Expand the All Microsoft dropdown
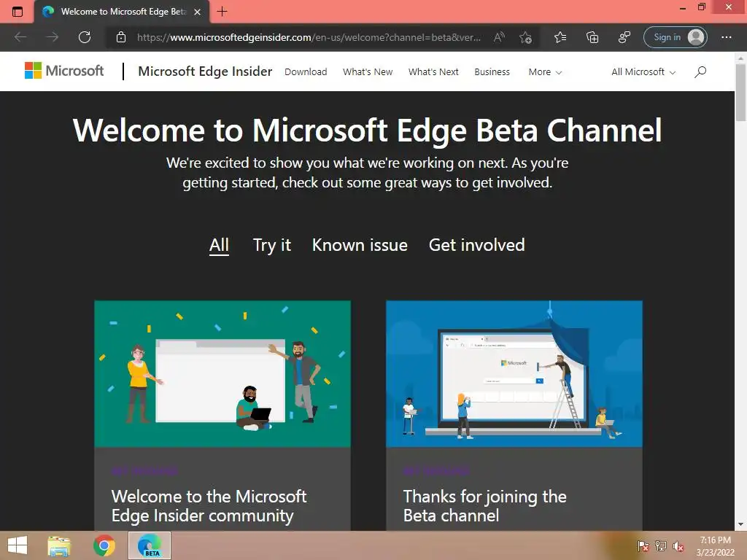The image size is (747, 560). 643,72
